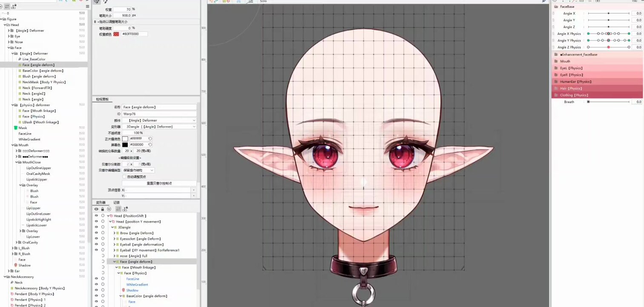Reset the screen color with its arrow
The image size is (644, 307).
(x=150, y=145)
